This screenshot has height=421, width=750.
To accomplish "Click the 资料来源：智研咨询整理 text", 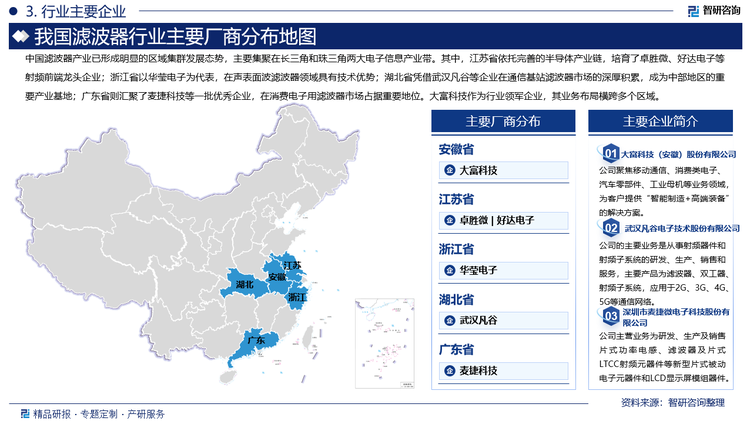I will [x=673, y=403].
